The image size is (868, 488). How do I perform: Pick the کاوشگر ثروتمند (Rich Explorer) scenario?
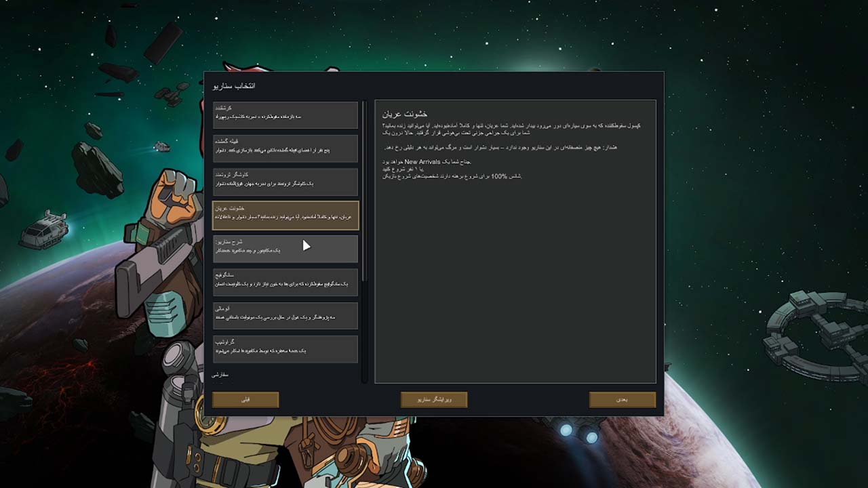click(285, 182)
